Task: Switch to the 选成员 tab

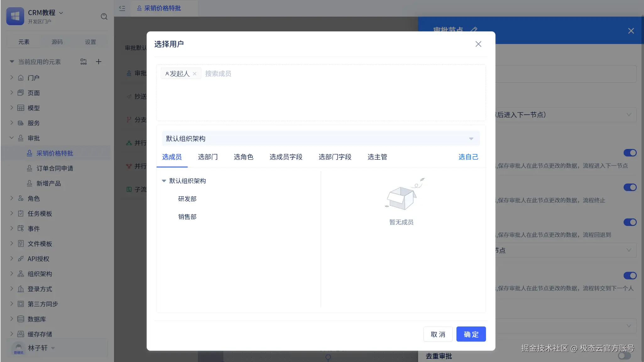Action: 172,157
